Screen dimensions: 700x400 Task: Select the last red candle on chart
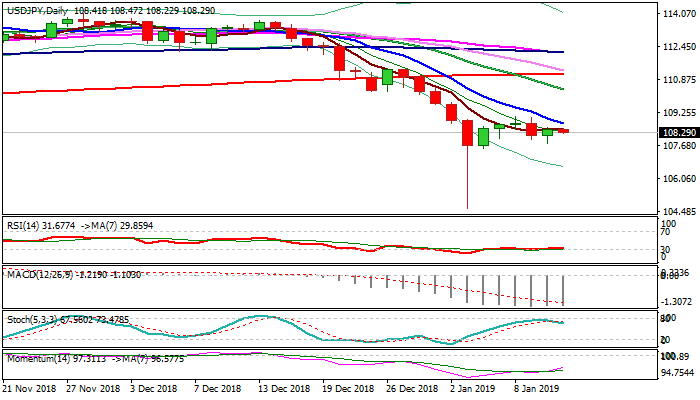point(563,131)
